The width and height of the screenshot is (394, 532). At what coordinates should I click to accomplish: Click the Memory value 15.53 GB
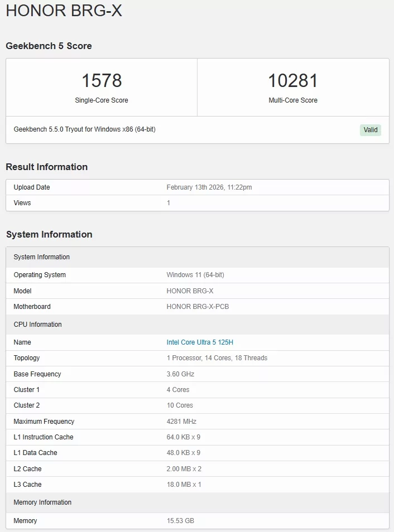pos(180,521)
